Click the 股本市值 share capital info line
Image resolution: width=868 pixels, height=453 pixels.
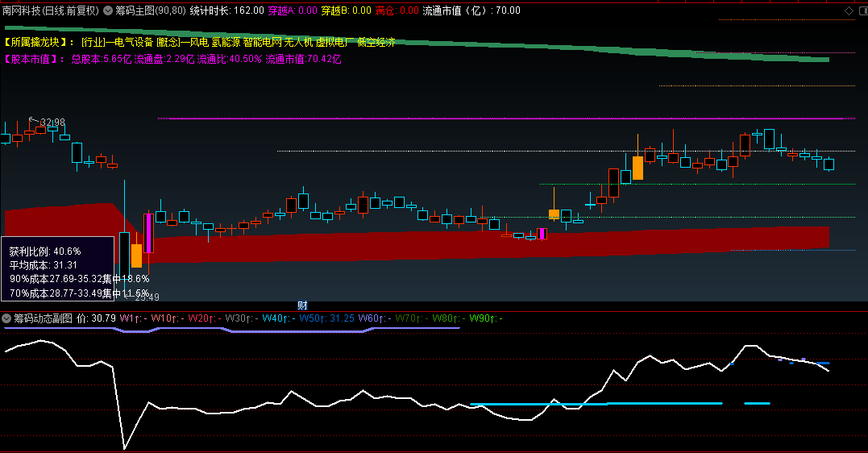[x=173, y=59]
